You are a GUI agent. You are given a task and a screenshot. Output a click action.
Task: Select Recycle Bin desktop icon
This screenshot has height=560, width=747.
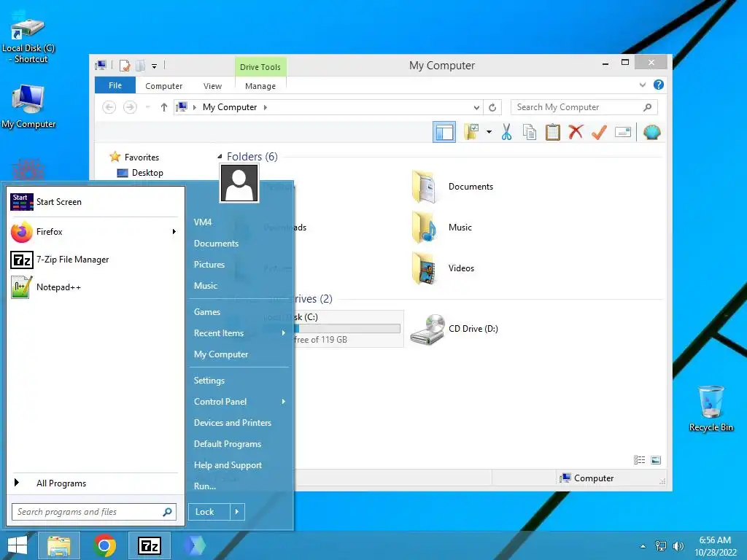(x=711, y=409)
